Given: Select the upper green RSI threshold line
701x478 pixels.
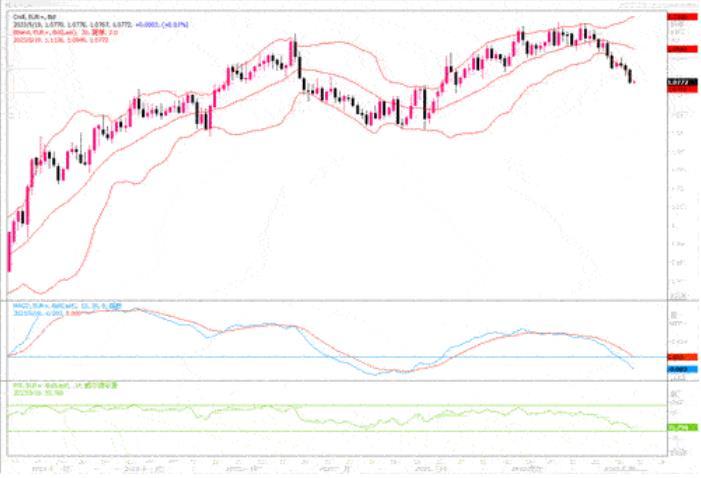Looking at the screenshot, I should [300, 406].
